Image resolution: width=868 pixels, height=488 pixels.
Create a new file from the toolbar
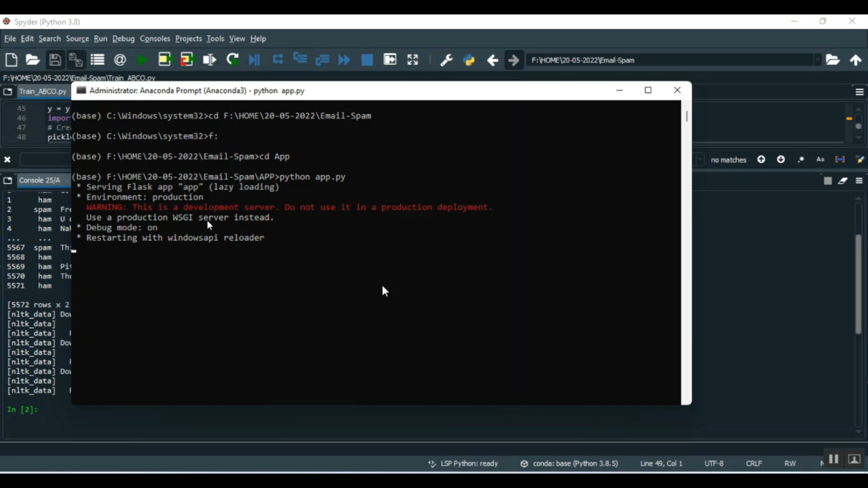pos(11,60)
